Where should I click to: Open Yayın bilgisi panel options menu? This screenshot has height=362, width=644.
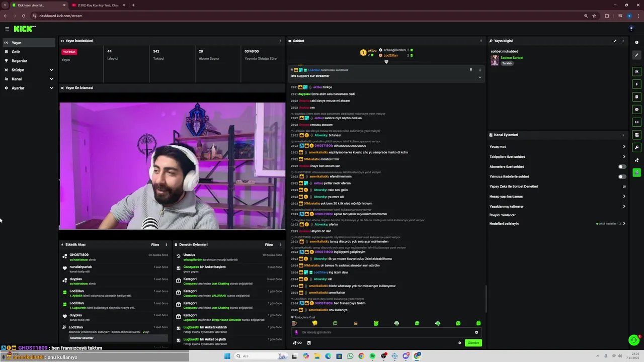(623, 41)
